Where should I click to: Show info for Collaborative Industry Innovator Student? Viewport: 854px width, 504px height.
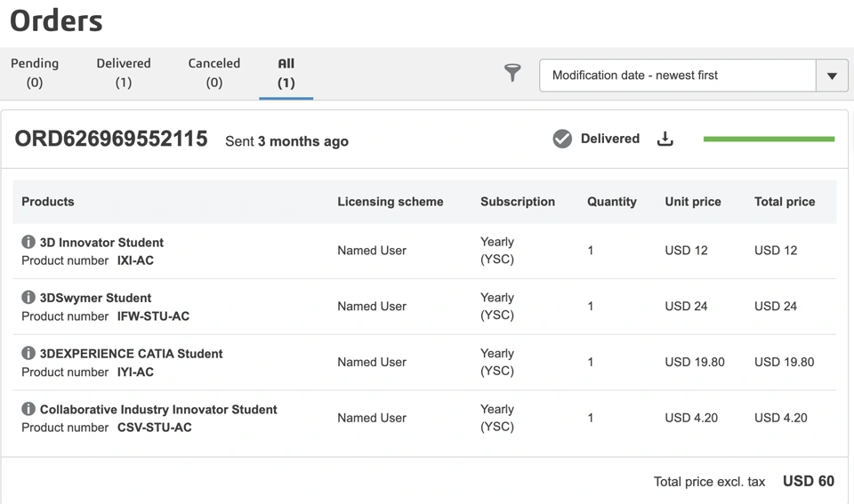(28, 409)
